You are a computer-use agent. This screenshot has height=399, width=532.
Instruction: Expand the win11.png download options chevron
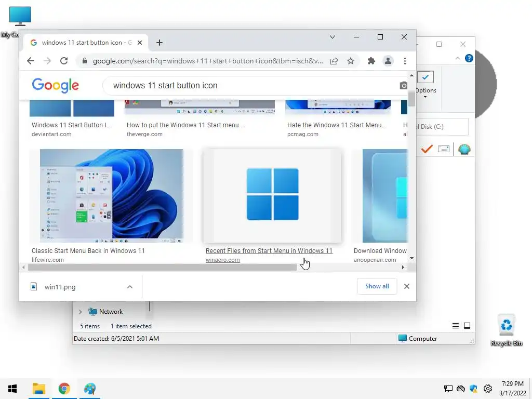pos(129,287)
